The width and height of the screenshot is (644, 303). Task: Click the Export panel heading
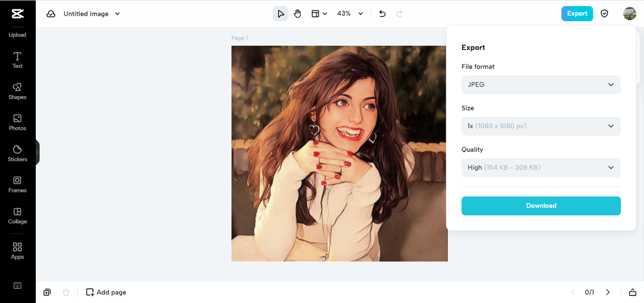click(x=473, y=47)
